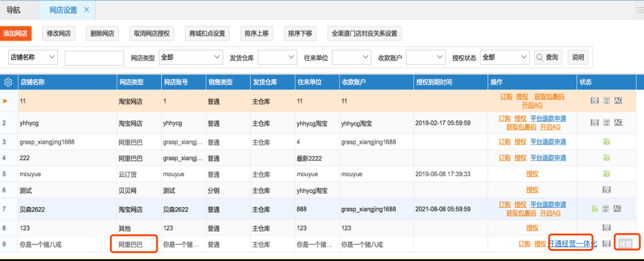Click gray 授 icon in row 123

[606, 228]
